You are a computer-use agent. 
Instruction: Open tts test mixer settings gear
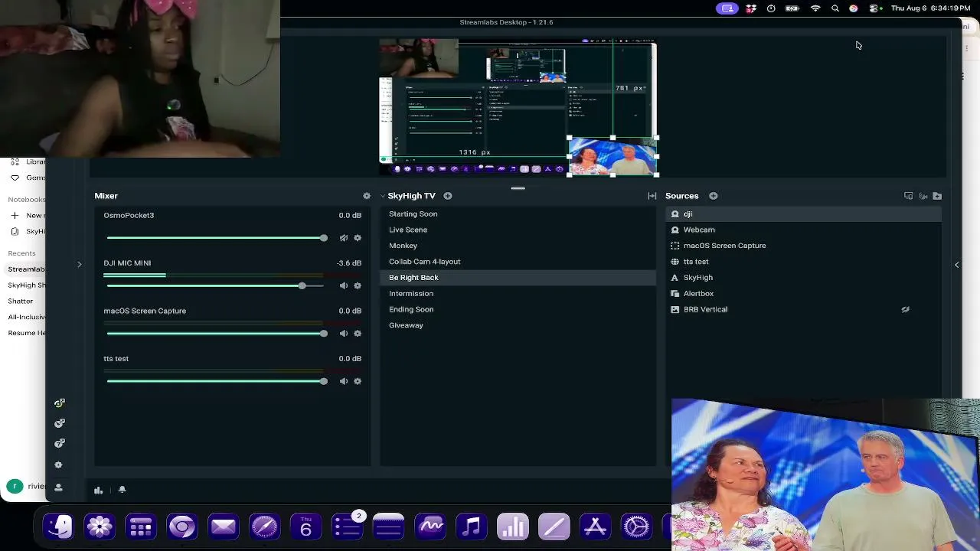(x=358, y=381)
